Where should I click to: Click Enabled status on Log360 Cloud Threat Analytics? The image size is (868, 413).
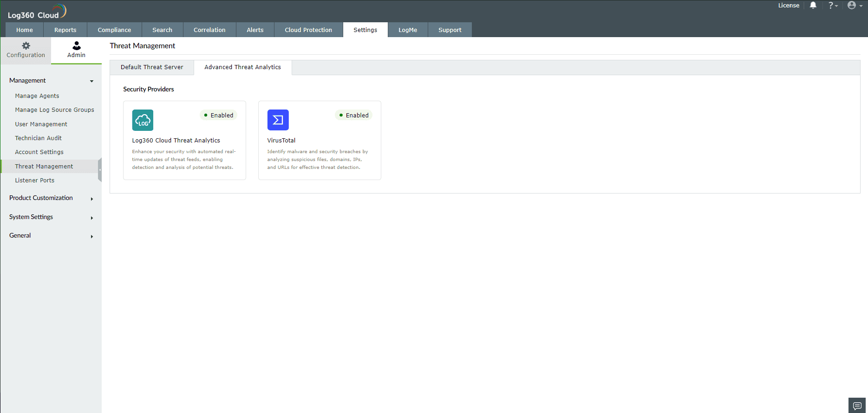pos(219,115)
